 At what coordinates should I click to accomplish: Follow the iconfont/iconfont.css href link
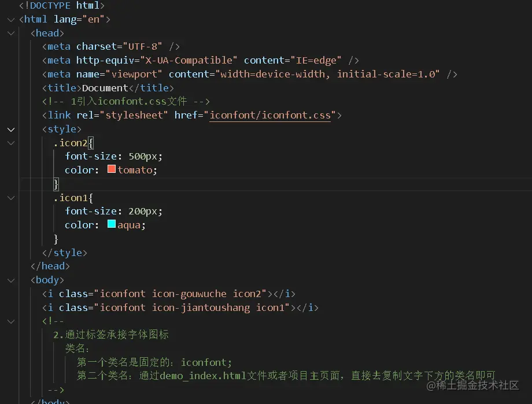click(x=269, y=116)
